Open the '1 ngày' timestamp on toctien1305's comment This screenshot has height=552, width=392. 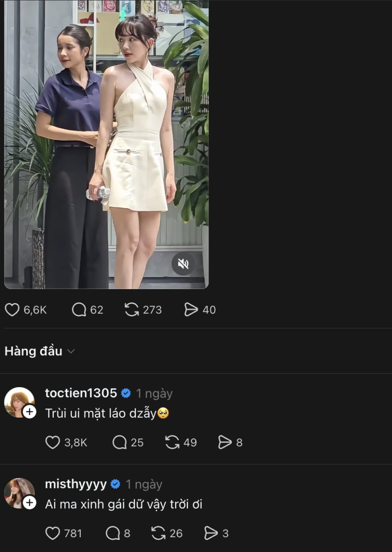point(154,393)
